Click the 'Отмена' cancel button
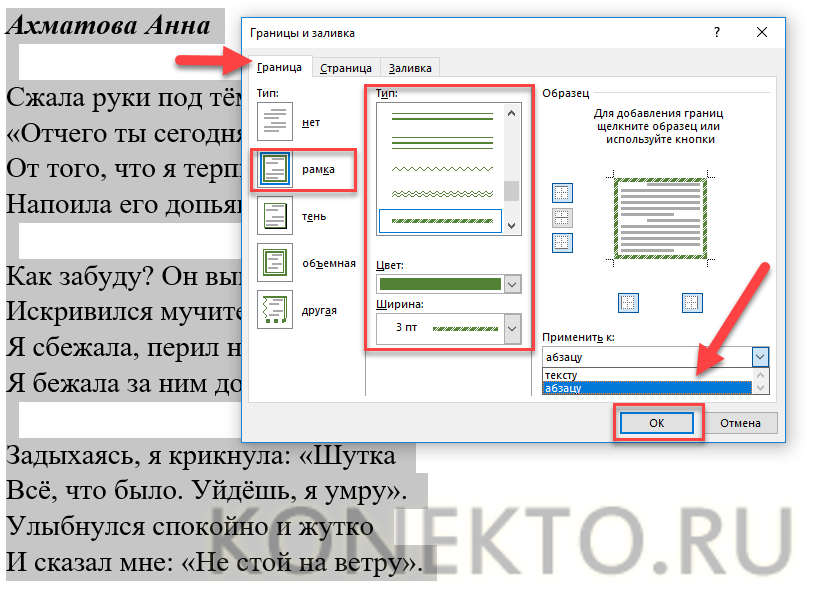 point(741,423)
